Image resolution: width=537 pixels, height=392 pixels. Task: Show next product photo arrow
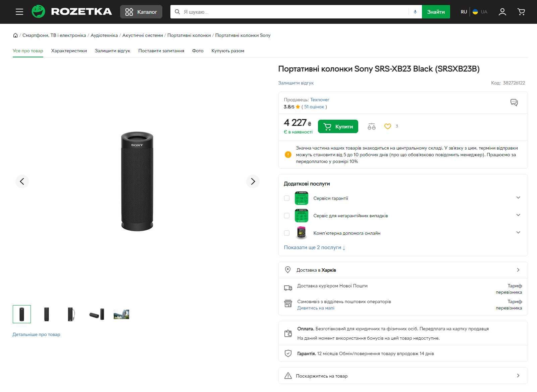click(253, 181)
